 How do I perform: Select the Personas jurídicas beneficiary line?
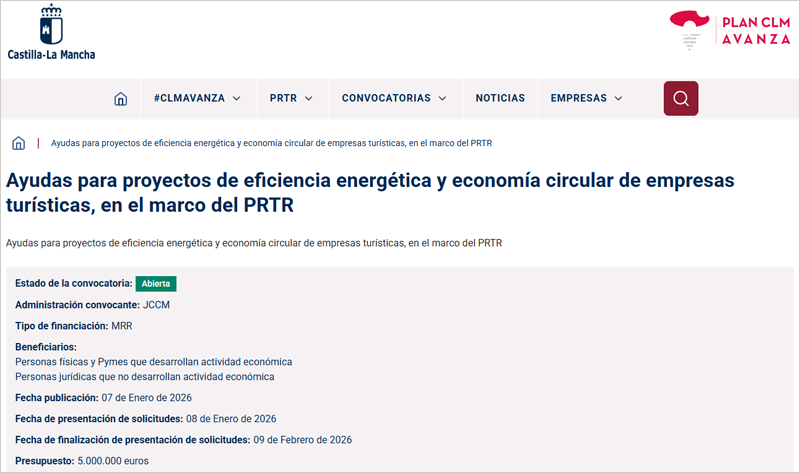144,377
